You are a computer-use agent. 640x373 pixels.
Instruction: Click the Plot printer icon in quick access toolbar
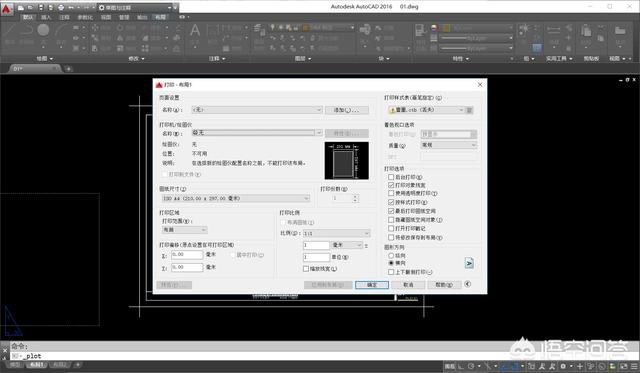click(x=61, y=8)
